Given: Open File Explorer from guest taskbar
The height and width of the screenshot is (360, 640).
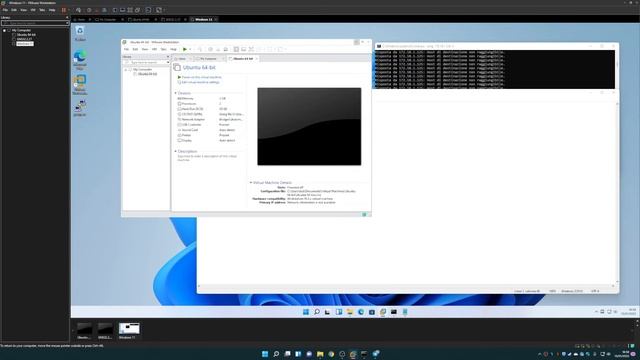Looking at the screenshot, I should click(350, 312).
